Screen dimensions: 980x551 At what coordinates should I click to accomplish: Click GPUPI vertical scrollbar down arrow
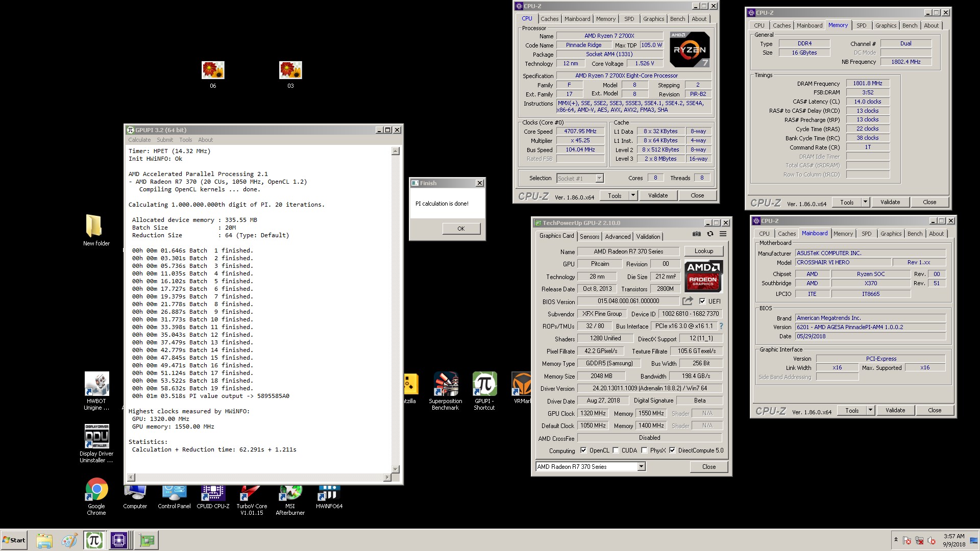(395, 469)
